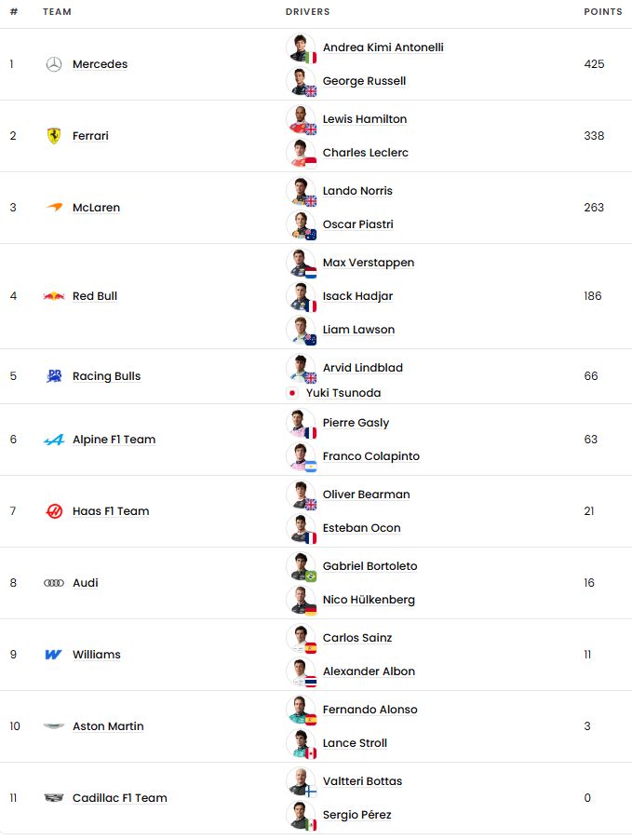
Task: Click the Racing Bulls team logo
Action: click(54, 376)
